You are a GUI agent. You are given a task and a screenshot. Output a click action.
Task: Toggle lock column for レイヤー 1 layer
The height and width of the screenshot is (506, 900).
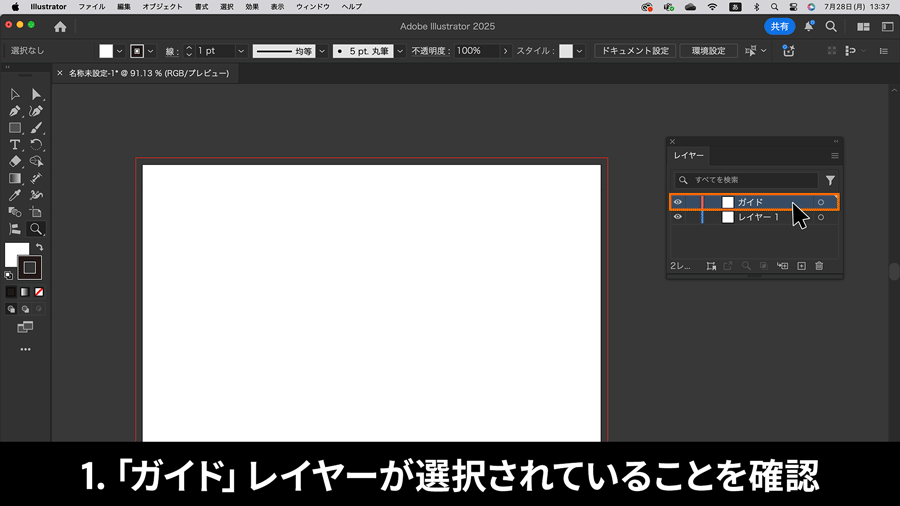[x=692, y=217]
